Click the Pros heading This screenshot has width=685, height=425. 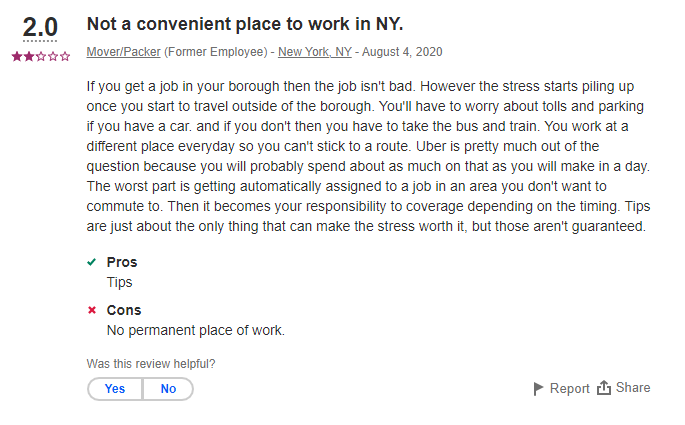pyautogui.click(x=122, y=262)
